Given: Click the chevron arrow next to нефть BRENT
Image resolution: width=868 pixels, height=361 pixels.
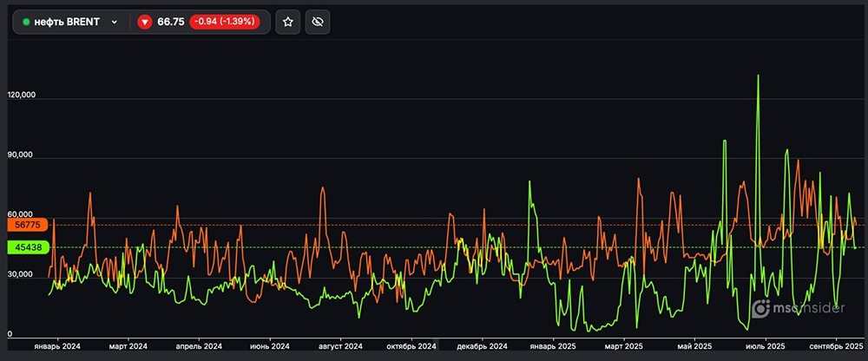Looking at the screenshot, I should 114,22.
